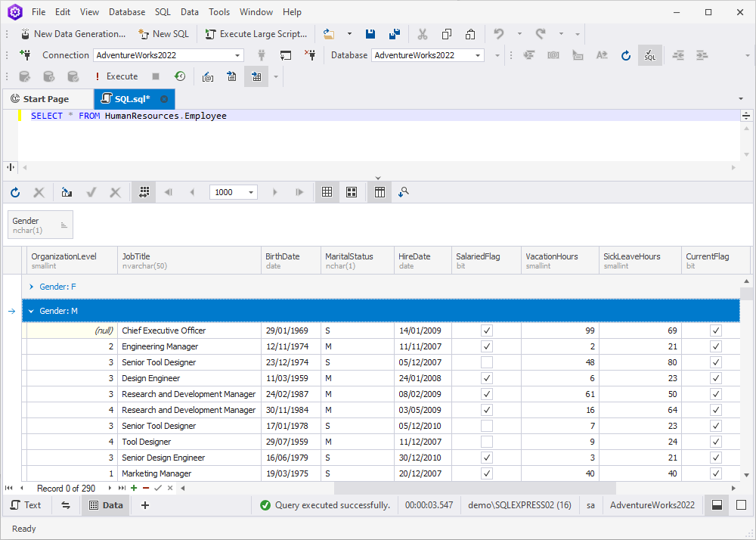Open a New SQL document
The width and height of the screenshot is (756, 540).
tap(163, 34)
